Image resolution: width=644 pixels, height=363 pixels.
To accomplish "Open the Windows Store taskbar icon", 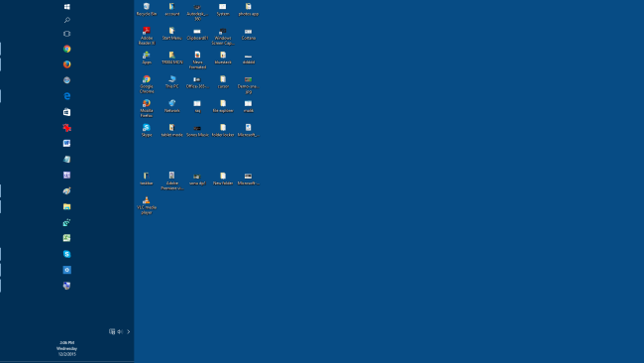I will [x=67, y=112].
